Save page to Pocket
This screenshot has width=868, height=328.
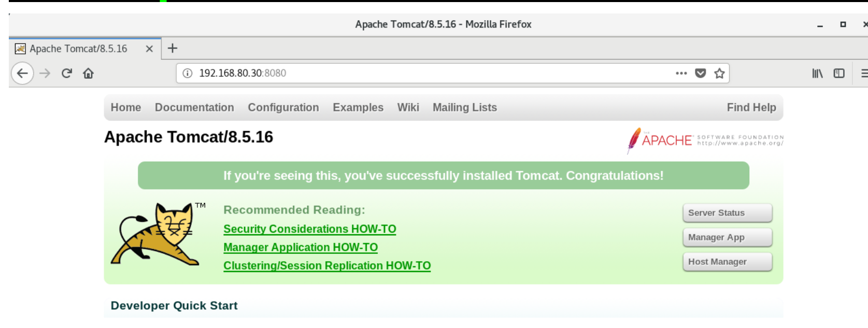(x=700, y=73)
